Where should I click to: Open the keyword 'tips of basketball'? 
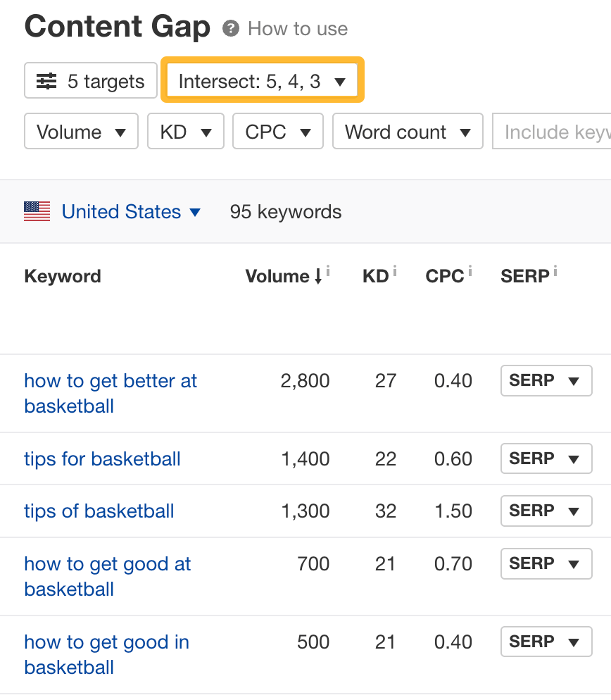[x=99, y=511]
